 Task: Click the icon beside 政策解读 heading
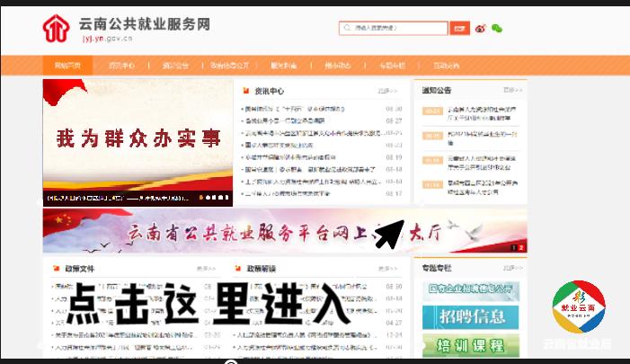(x=238, y=269)
